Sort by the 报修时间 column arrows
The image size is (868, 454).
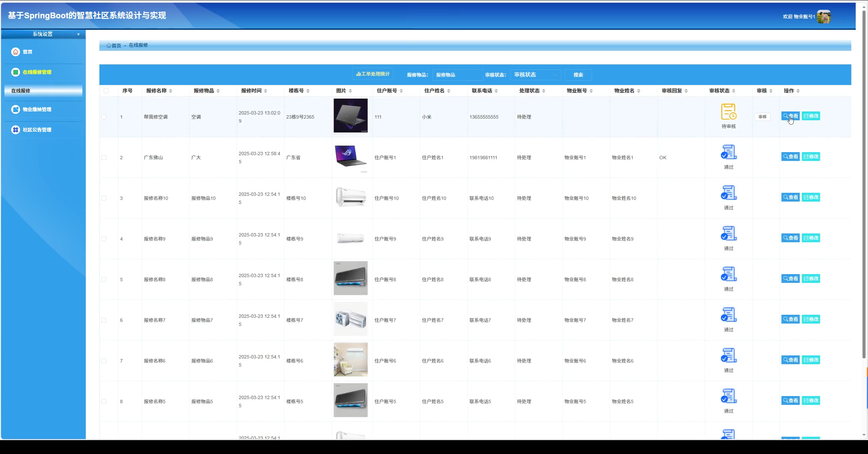pyautogui.click(x=265, y=91)
